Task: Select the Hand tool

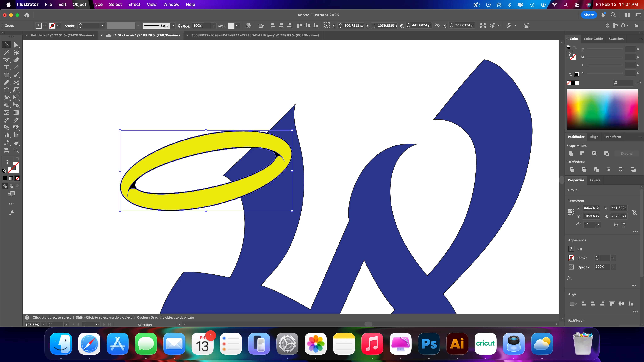Action: click(16, 143)
